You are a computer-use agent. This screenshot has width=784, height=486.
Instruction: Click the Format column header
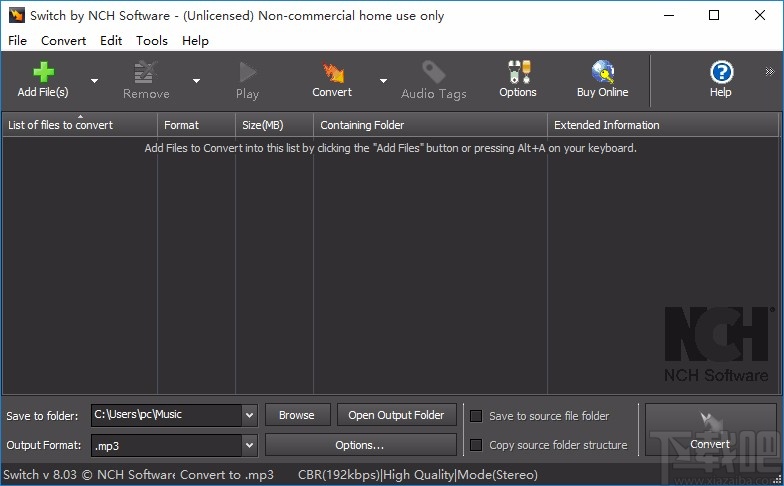(x=196, y=125)
